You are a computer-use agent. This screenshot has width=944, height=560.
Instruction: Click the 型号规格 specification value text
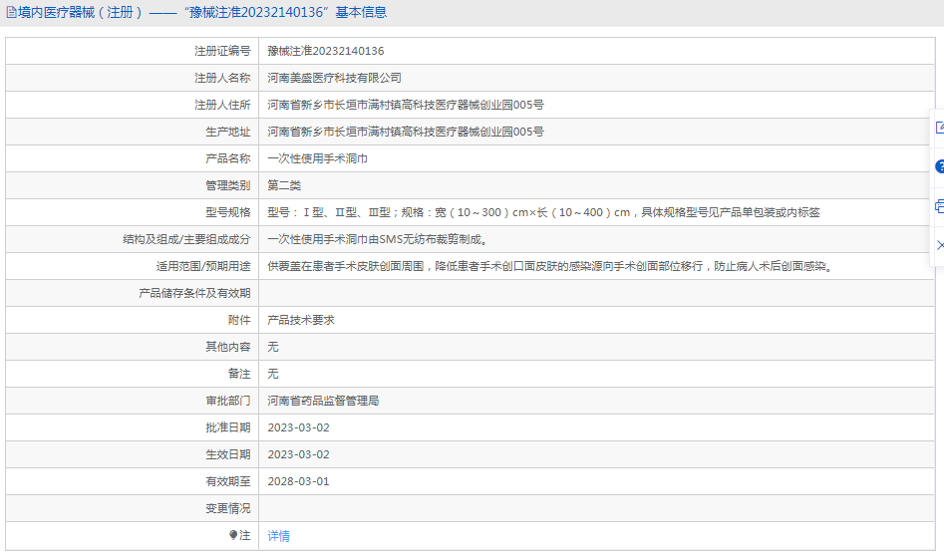tap(543, 212)
